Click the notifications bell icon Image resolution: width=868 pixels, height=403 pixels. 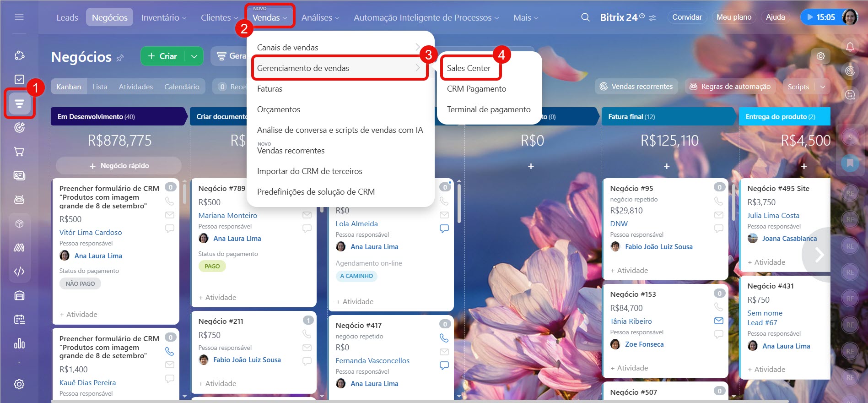pos(850,47)
